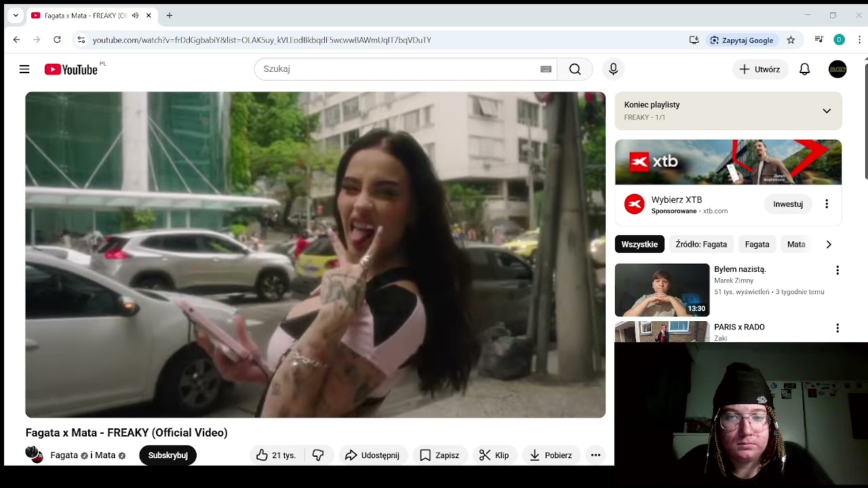Select the Mata filter chip

(796, 245)
